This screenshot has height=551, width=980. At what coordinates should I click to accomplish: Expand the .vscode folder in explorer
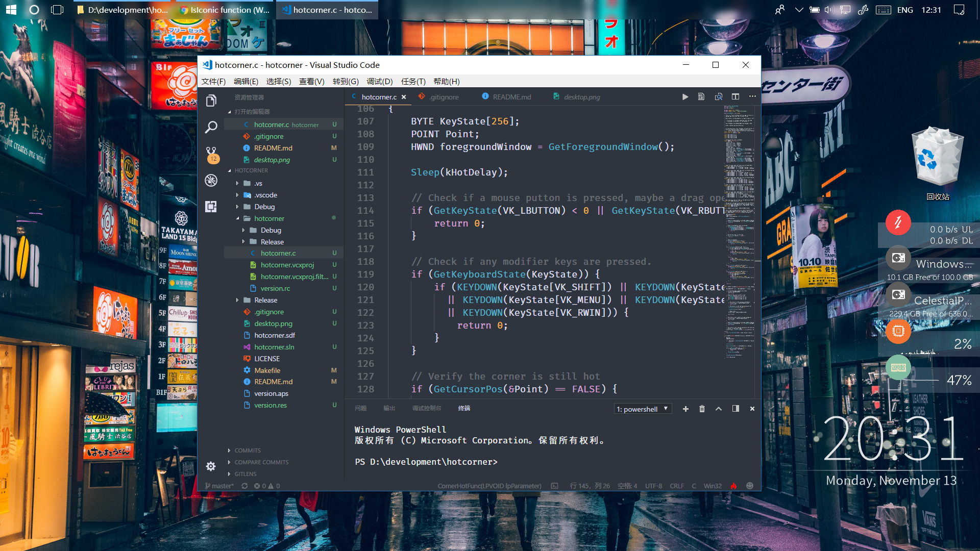pos(265,195)
